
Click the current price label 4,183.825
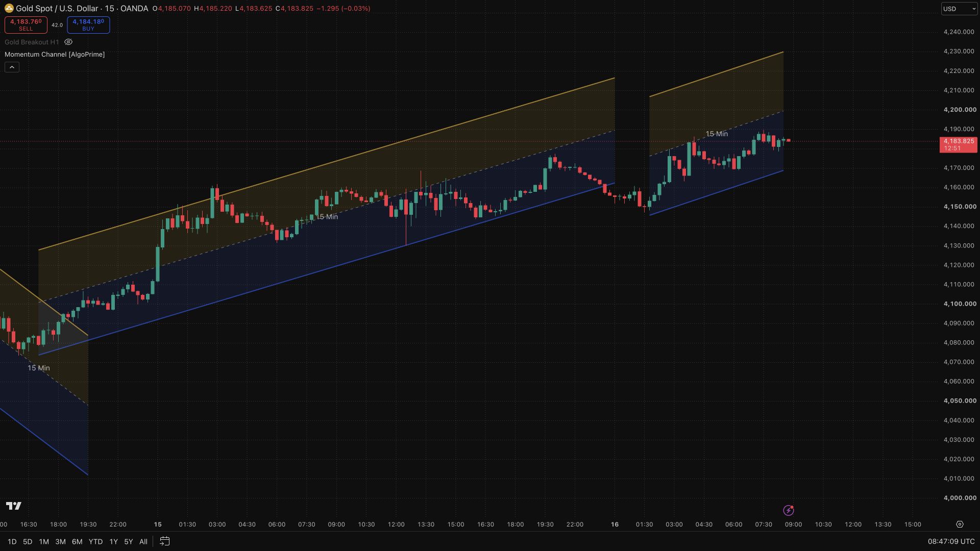click(959, 144)
